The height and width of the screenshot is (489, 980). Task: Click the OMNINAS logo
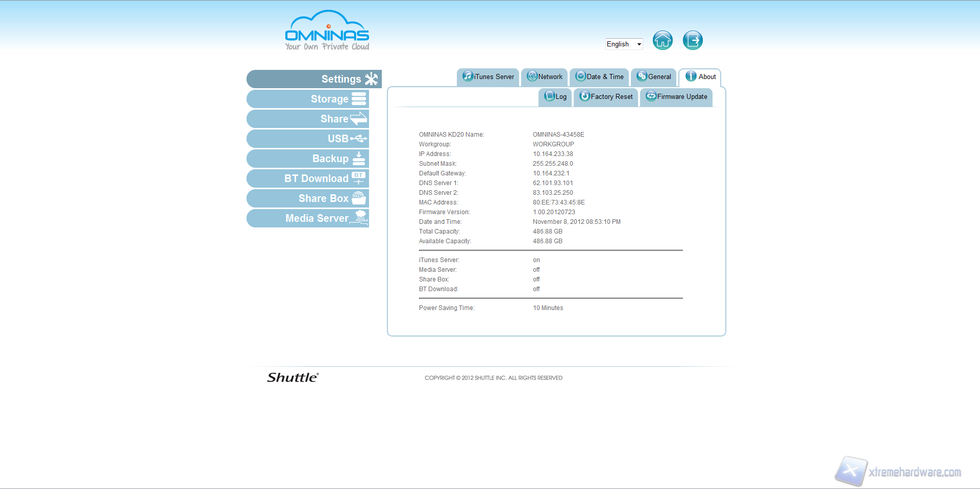pos(327,31)
